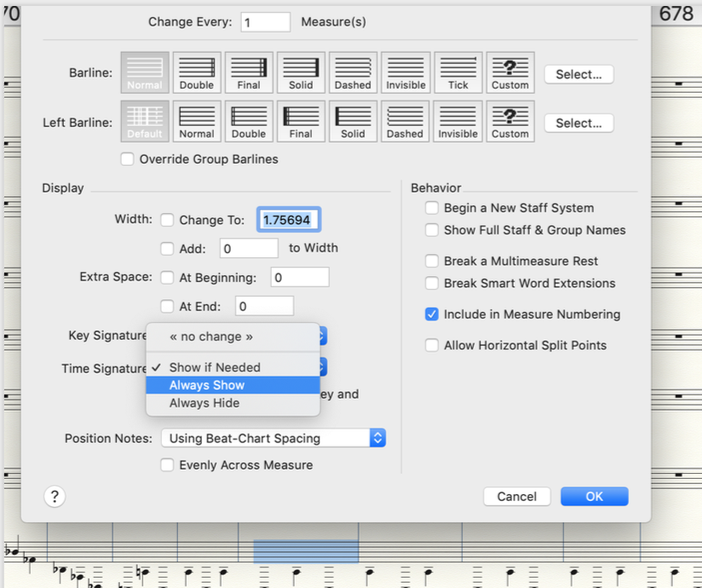Click the help question mark button

click(x=53, y=497)
